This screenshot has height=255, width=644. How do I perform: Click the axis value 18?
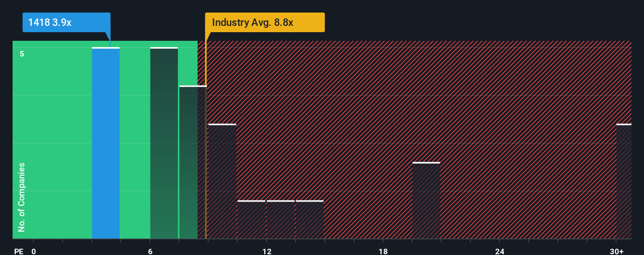coord(383,251)
